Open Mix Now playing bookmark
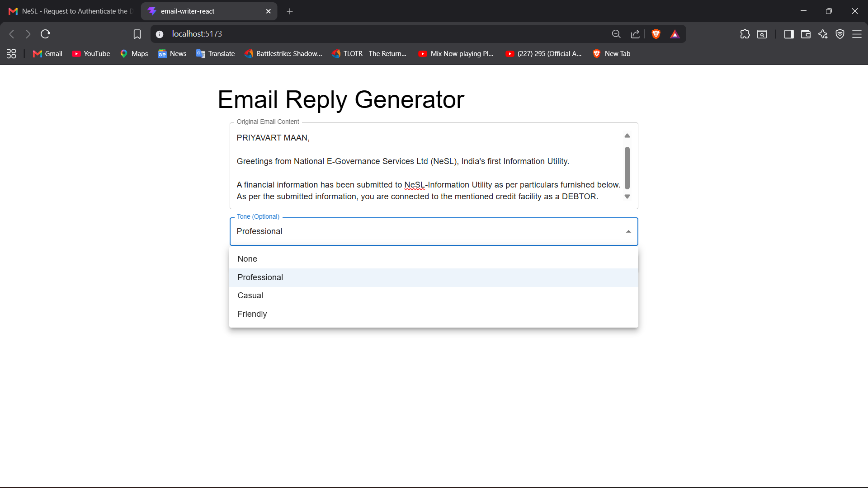 tap(456, 54)
